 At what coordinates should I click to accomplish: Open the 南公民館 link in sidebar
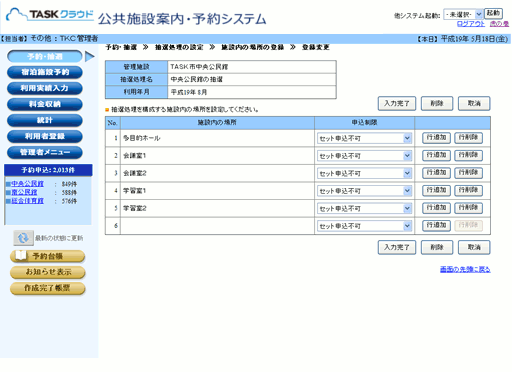24,192
